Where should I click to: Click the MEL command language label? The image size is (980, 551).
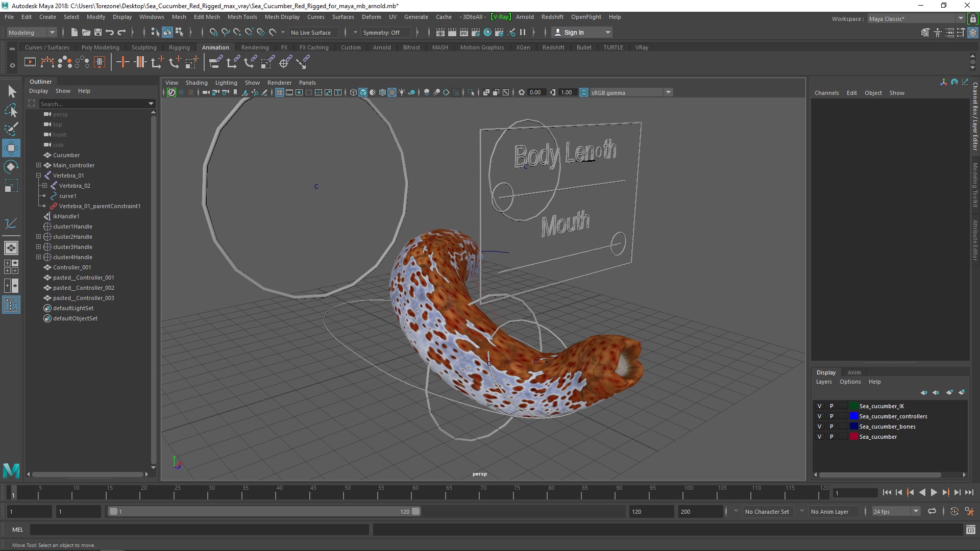coord(18,530)
